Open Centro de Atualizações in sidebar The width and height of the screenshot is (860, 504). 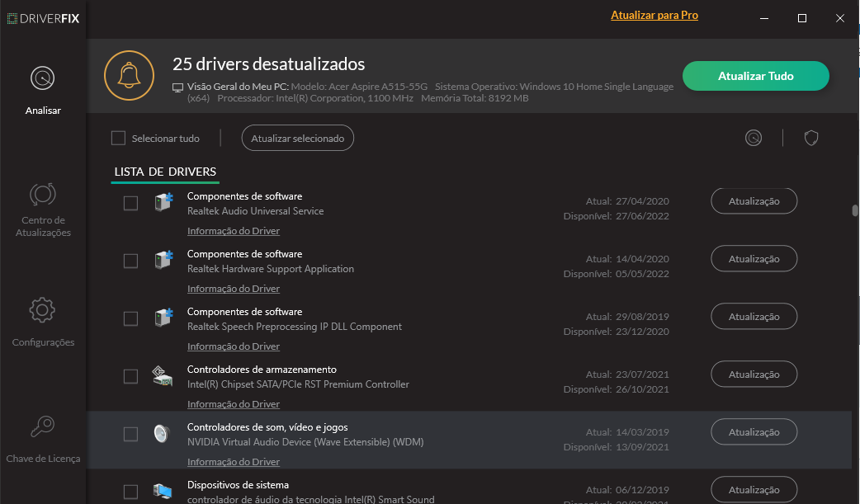(43, 210)
